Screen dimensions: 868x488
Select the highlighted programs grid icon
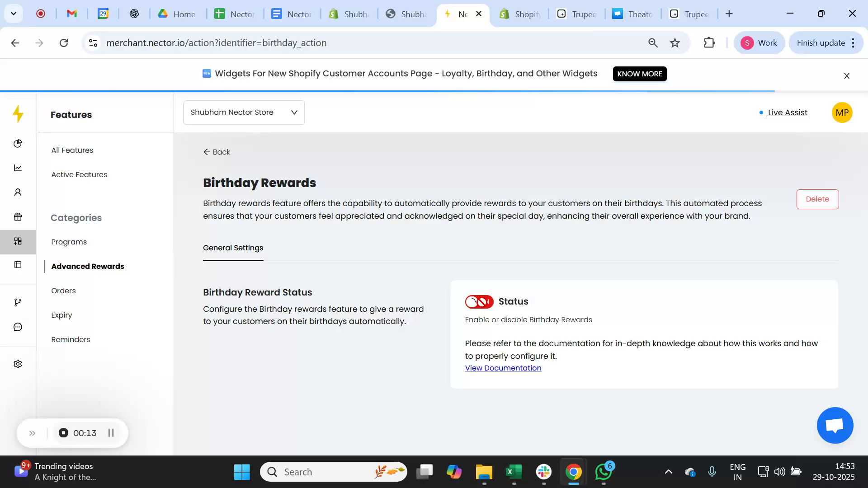click(x=18, y=241)
